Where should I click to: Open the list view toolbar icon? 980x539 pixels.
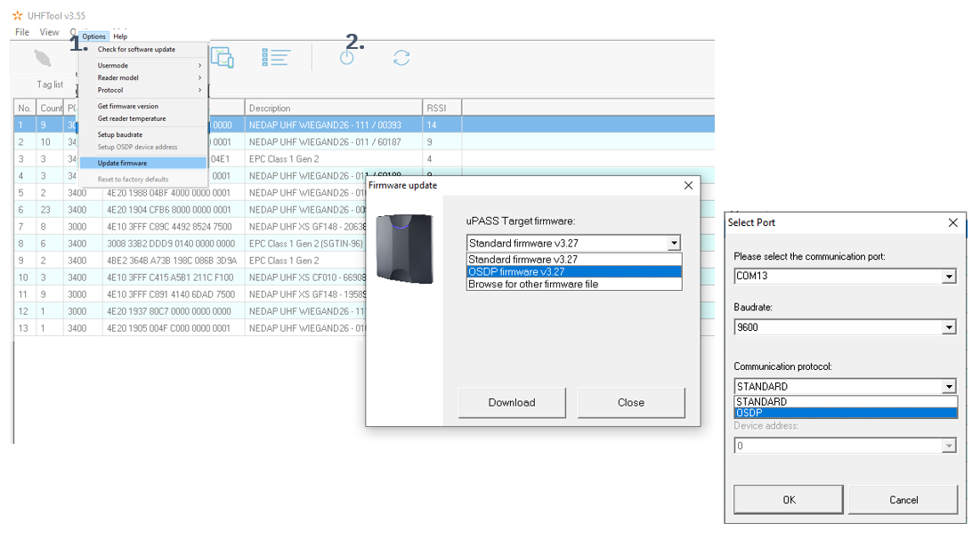pos(276,57)
